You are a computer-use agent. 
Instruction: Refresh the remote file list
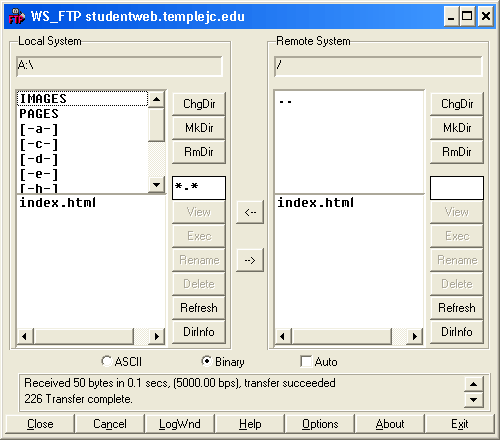click(x=457, y=308)
